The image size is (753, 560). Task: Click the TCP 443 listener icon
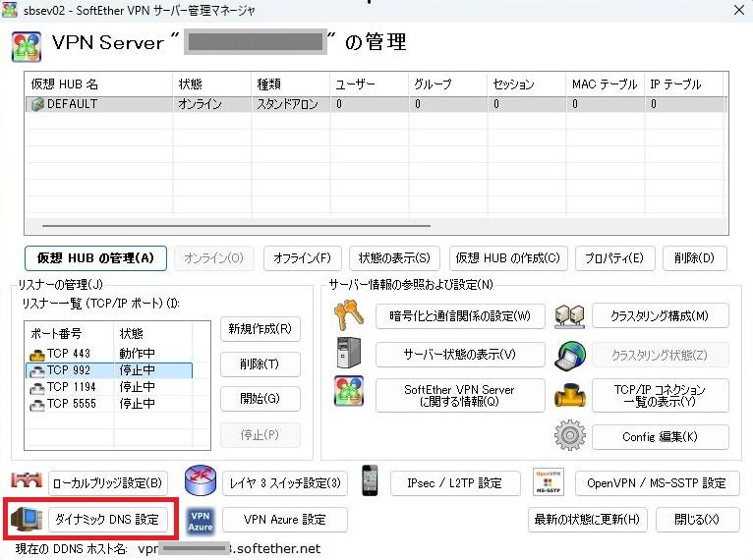(x=37, y=354)
